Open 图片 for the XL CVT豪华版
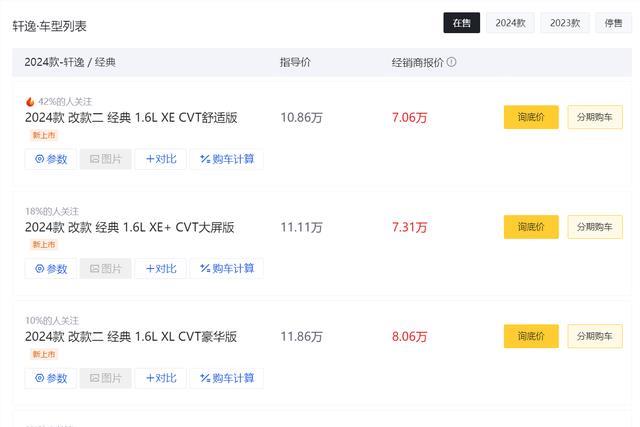The height and width of the screenshot is (427, 640). pos(106,378)
